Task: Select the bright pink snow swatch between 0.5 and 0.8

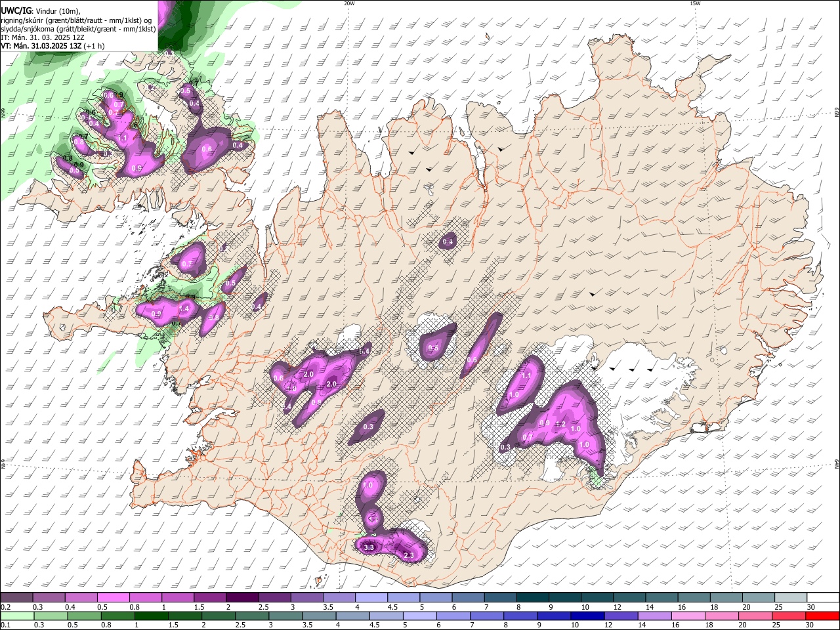Action: 113,598
